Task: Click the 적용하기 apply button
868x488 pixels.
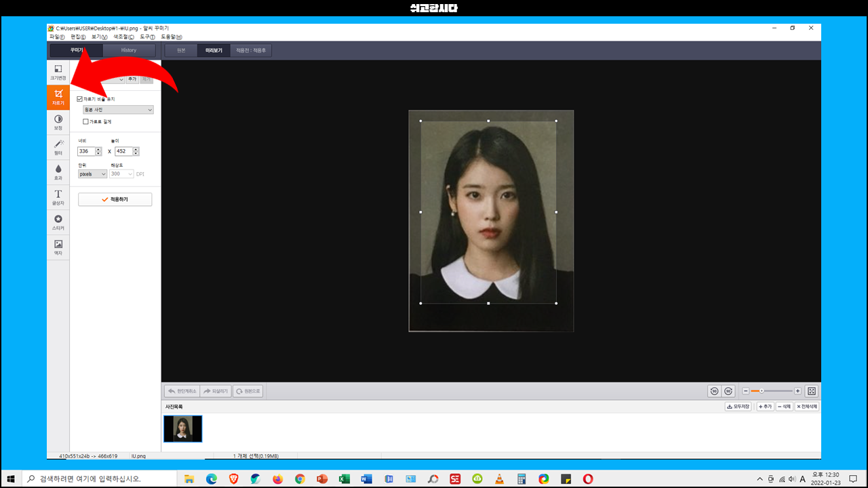Action: [115, 199]
